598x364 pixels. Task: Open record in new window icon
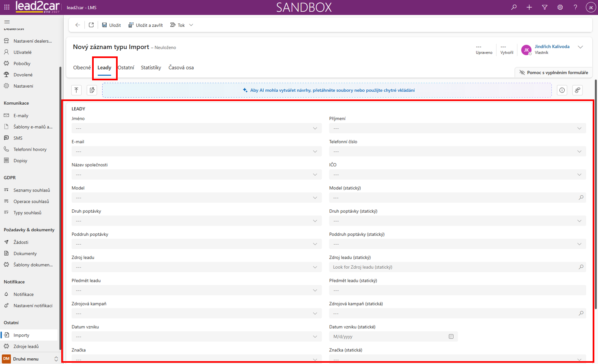[x=91, y=25]
